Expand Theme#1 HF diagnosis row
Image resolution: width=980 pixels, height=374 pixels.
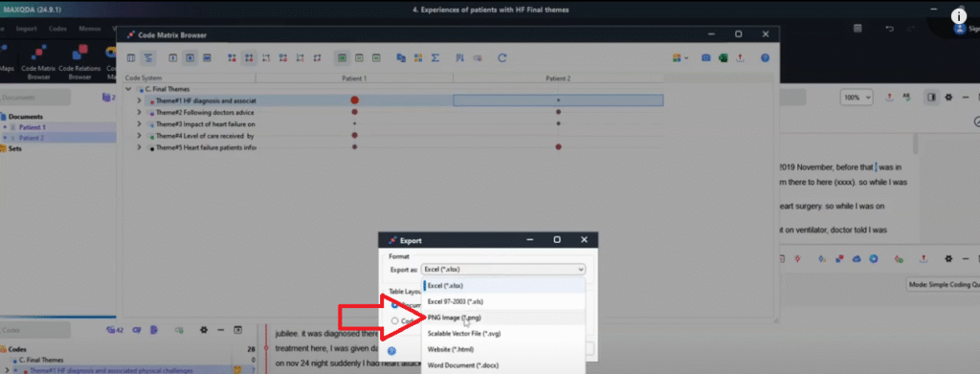point(140,100)
